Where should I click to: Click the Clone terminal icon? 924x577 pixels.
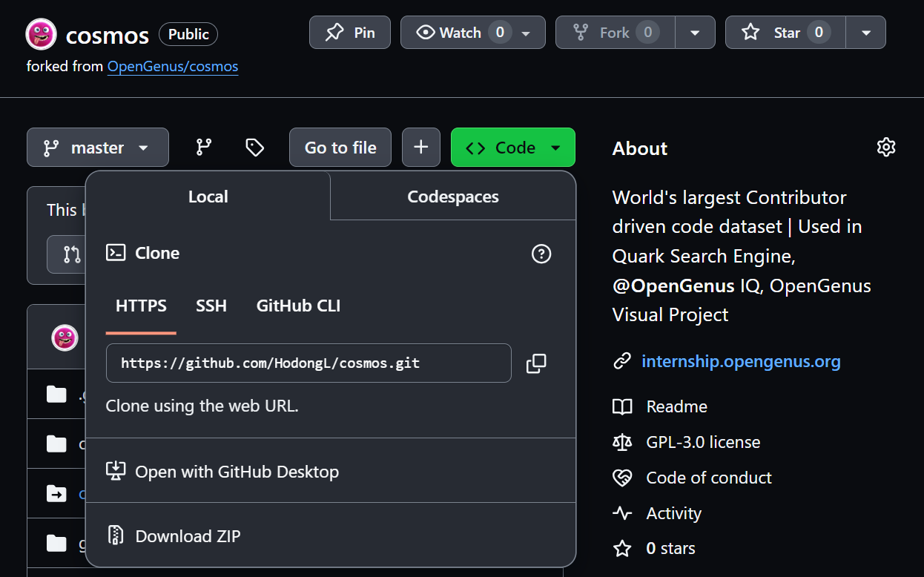point(116,253)
